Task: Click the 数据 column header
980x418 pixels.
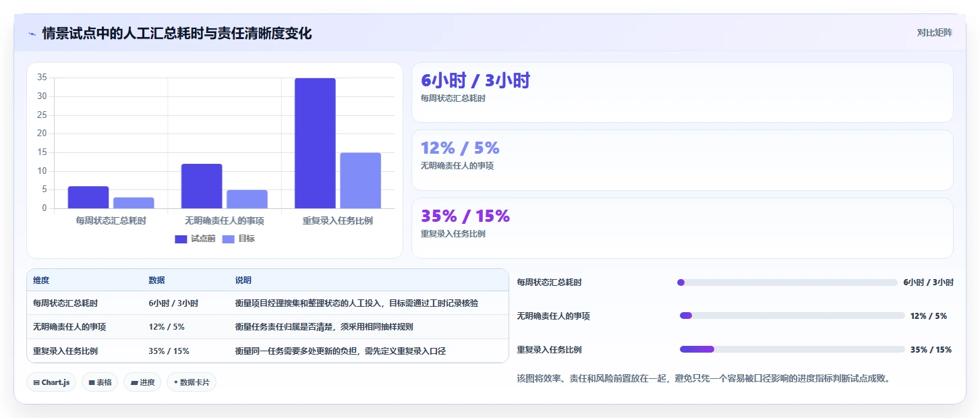Action: coord(156,280)
